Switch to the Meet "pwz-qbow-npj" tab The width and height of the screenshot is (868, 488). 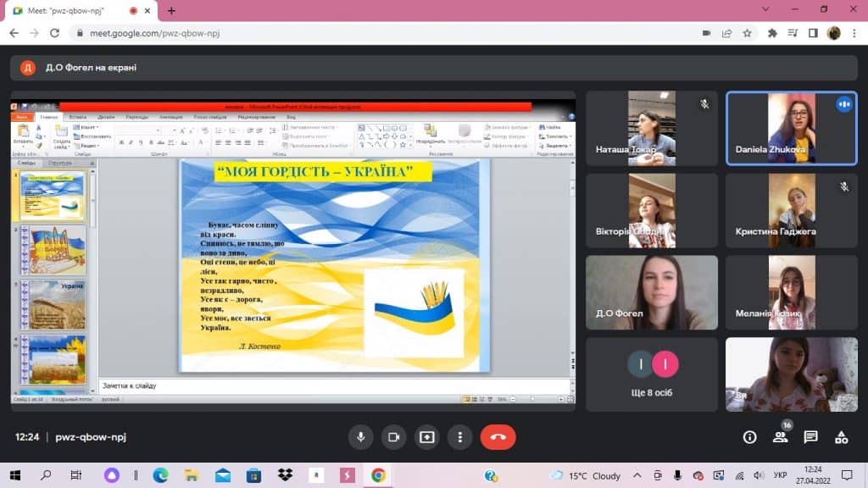point(76,10)
